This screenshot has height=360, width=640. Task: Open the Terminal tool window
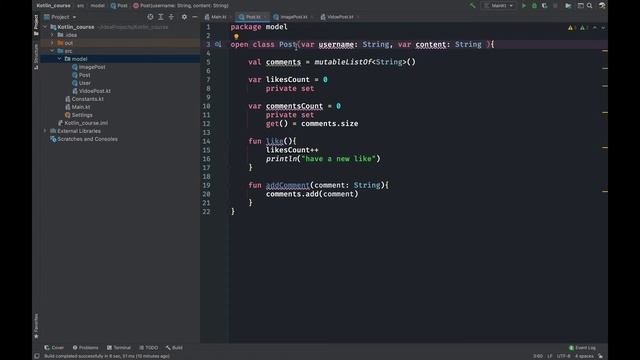click(x=118, y=348)
